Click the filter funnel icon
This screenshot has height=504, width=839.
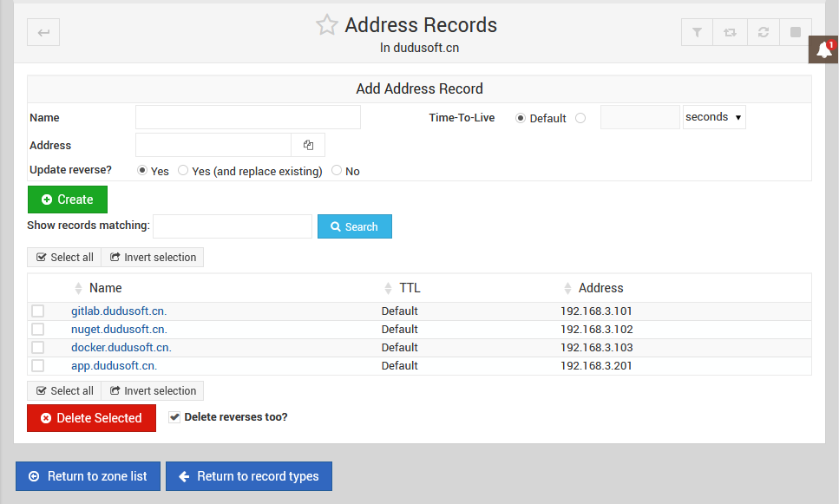(x=697, y=33)
